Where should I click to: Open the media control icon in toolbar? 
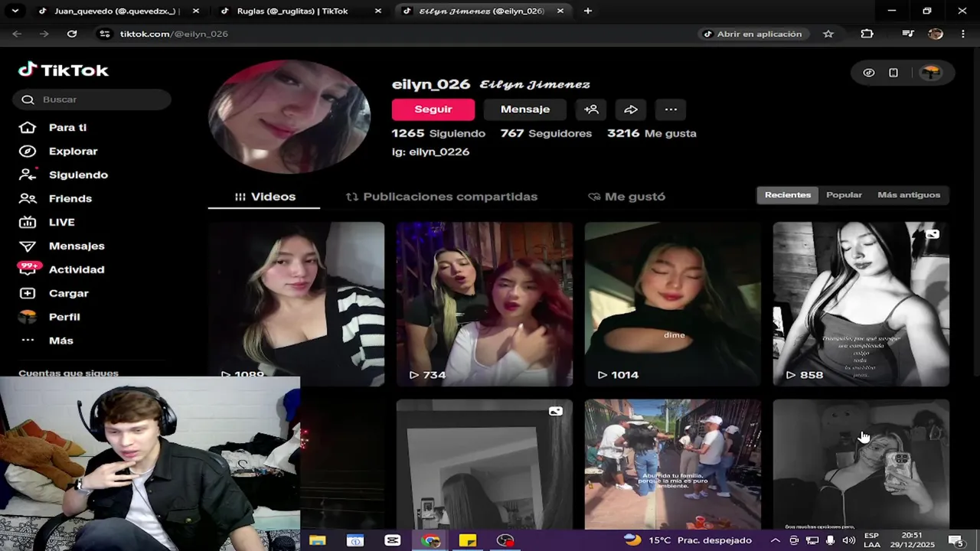[x=908, y=34]
